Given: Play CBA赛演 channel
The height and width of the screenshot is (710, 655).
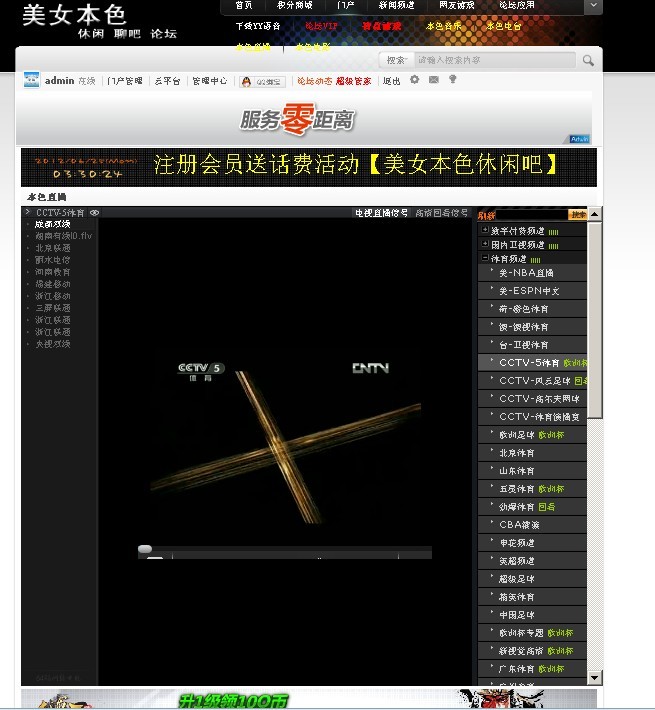Looking at the screenshot, I should [x=532, y=525].
